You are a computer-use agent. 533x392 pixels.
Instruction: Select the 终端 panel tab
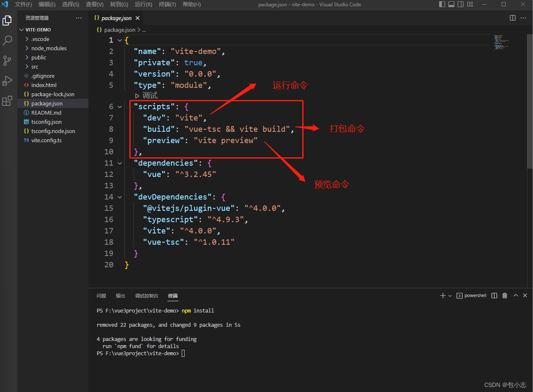pos(173,296)
